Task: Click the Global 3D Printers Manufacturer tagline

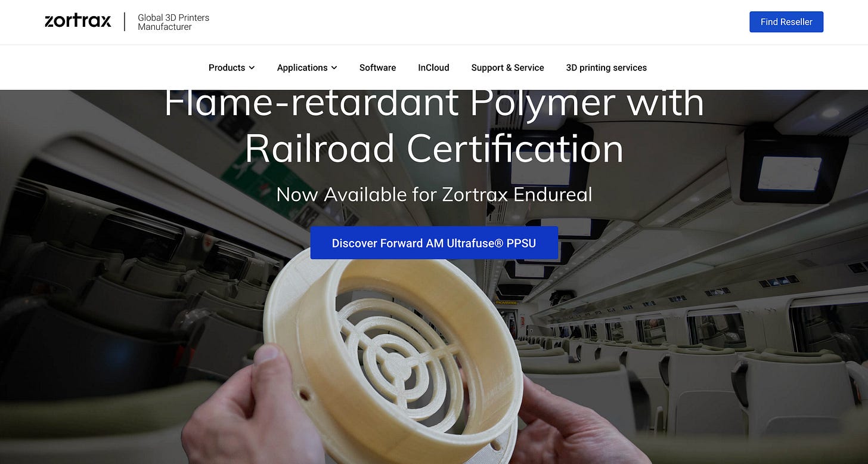Action: point(173,22)
